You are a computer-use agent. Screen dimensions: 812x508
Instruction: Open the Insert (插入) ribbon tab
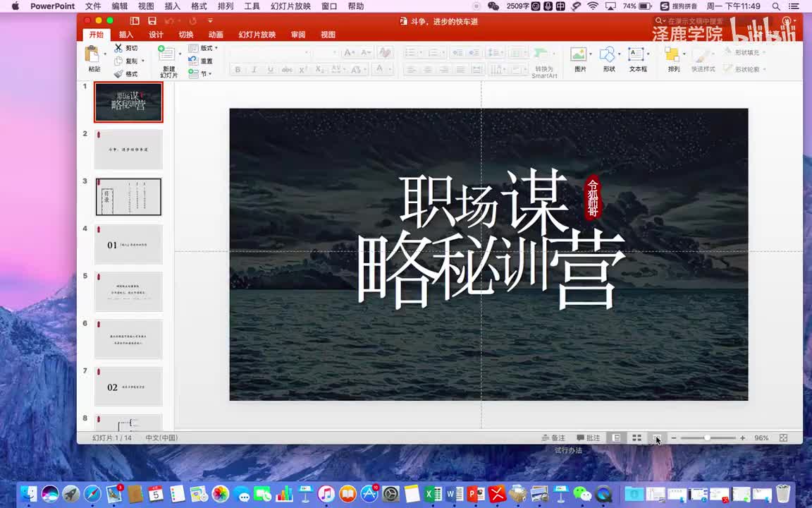[x=126, y=35]
